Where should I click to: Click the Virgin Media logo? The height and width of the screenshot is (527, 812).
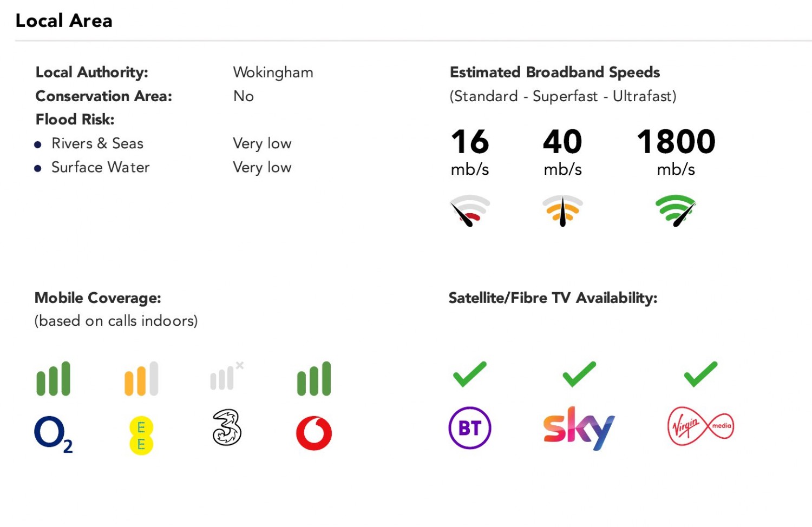click(701, 426)
